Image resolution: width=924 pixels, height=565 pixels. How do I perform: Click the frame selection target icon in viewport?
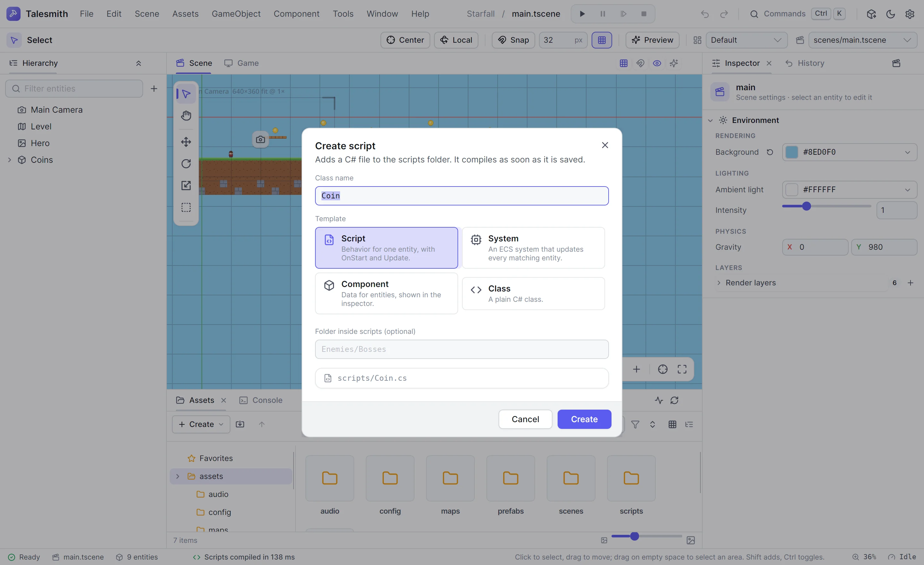[x=663, y=369]
